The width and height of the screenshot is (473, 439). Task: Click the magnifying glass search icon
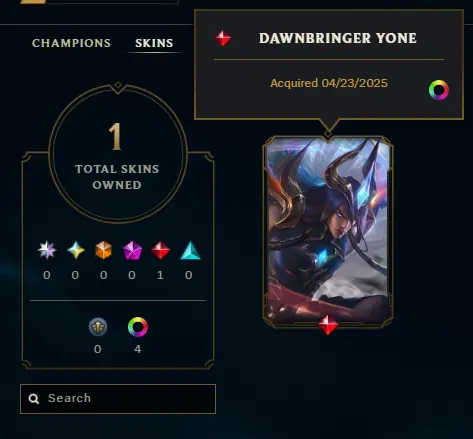[x=34, y=399]
